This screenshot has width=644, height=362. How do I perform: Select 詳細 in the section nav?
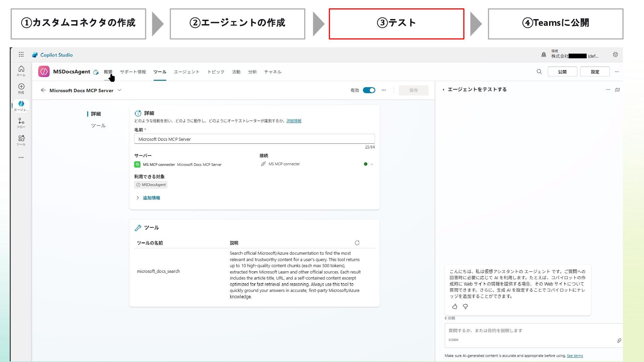click(x=96, y=114)
